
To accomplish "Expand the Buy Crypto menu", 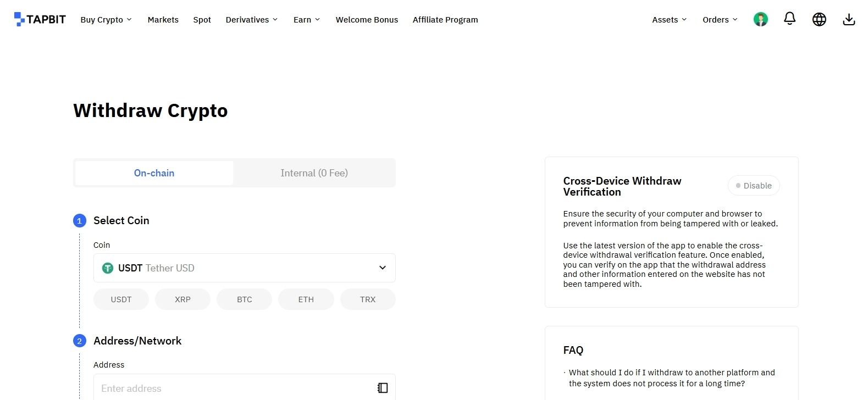I will coord(106,19).
